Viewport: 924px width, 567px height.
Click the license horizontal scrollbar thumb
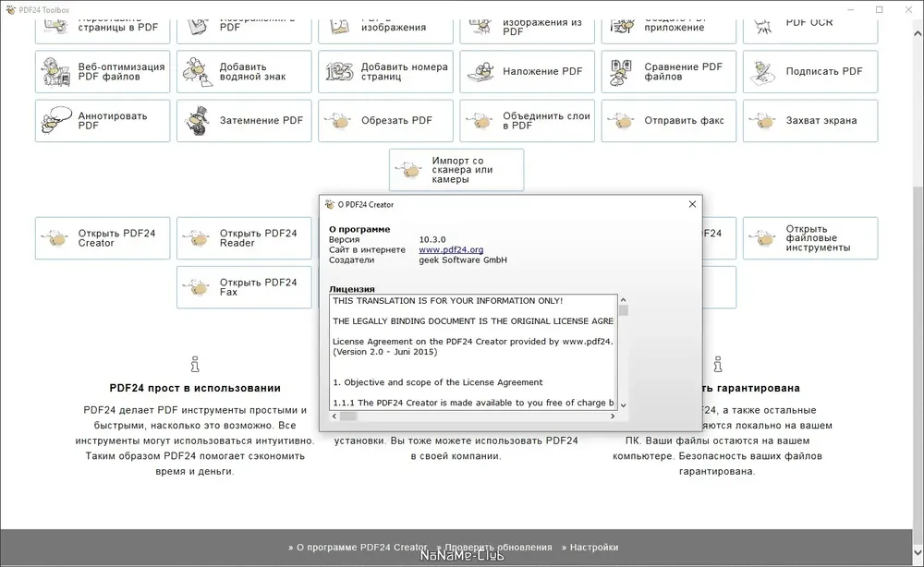pyautogui.click(x=348, y=416)
